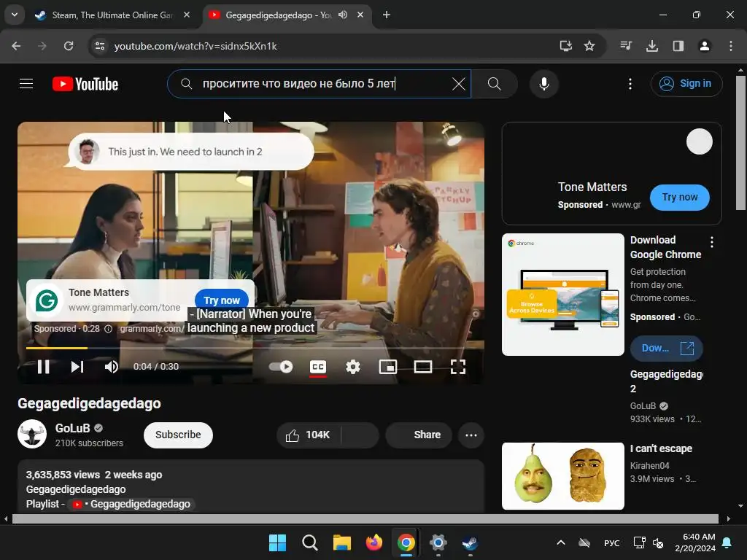Go back to previous page
This screenshot has height=560, width=747.
click(16, 46)
